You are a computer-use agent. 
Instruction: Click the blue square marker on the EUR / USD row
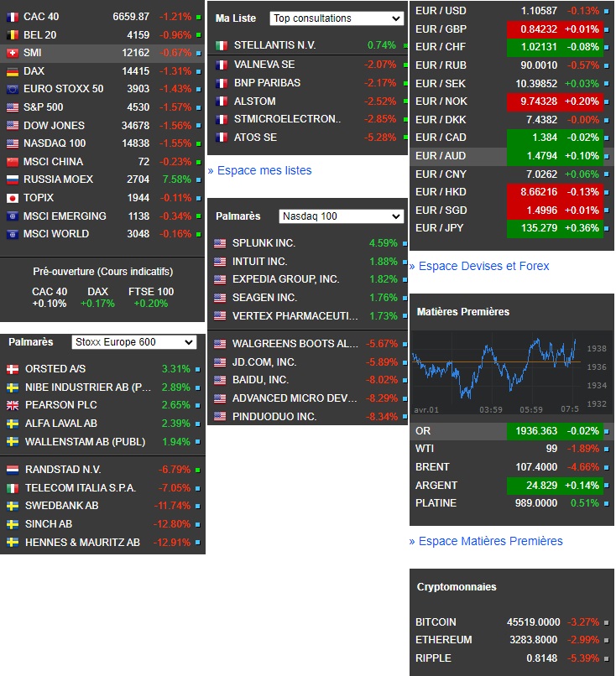click(607, 12)
